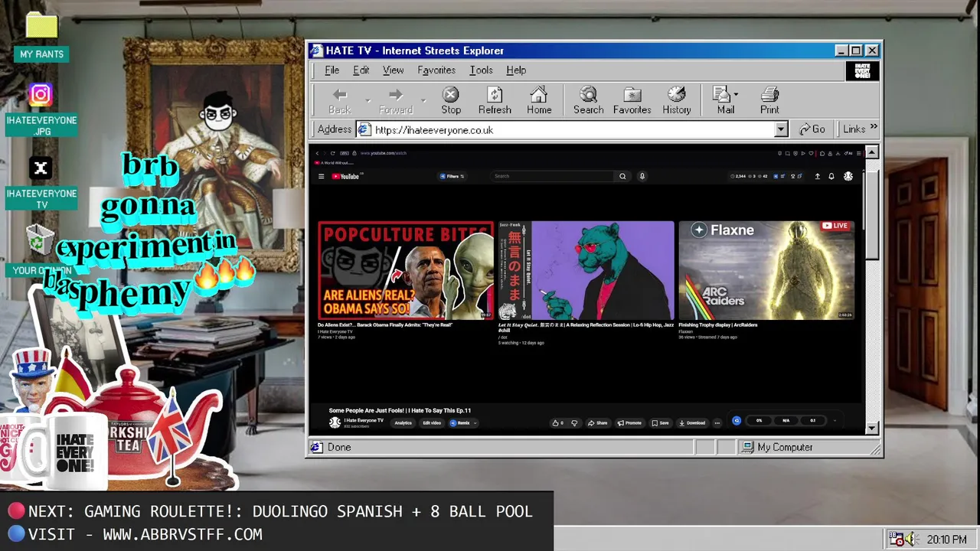The width and height of the screenshot is (980, 551).
Task: Open the Popculture Bites Obama aliens thumbnail
Action: 406,270
